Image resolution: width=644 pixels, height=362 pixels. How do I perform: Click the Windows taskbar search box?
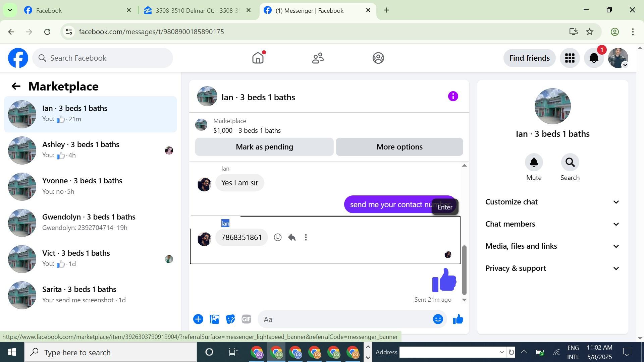click(x=111, y=352)
